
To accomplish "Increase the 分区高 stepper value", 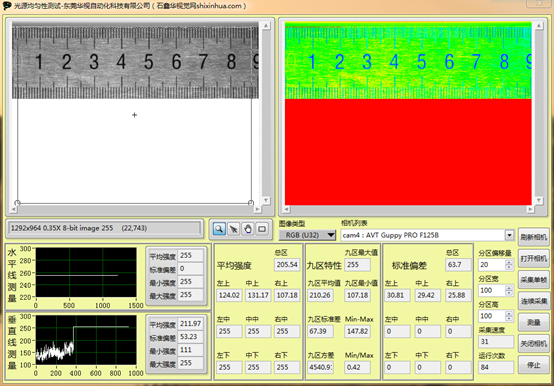I will (509, 313).
